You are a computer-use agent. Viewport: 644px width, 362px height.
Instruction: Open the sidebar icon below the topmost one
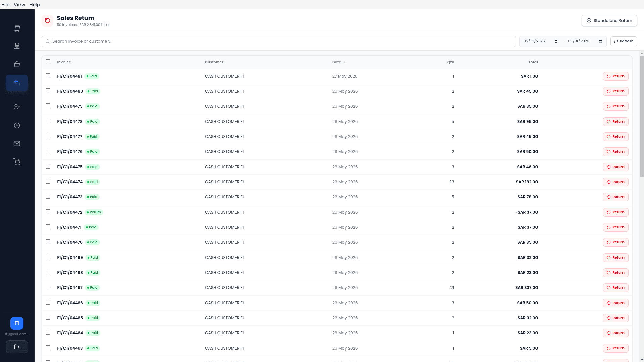(17, 46)
